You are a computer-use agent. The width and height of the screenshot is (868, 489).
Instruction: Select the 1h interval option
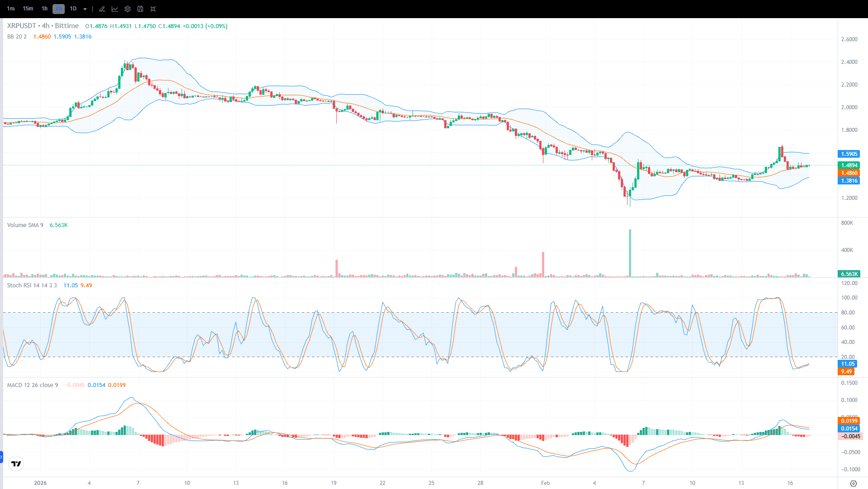tap(44, 9)
